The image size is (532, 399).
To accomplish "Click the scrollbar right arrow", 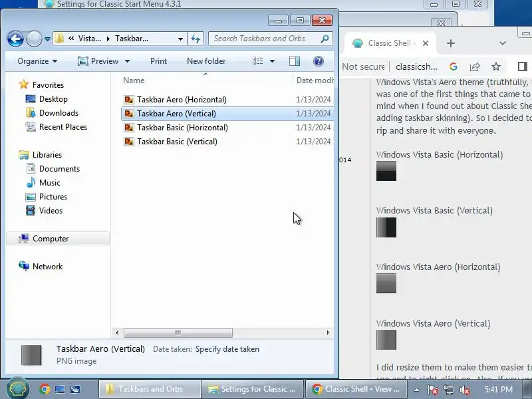I will [328, 332].
